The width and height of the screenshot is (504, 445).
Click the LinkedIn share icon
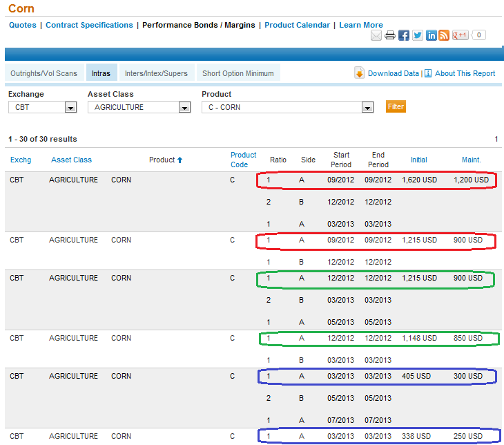[x=432, y=36]
